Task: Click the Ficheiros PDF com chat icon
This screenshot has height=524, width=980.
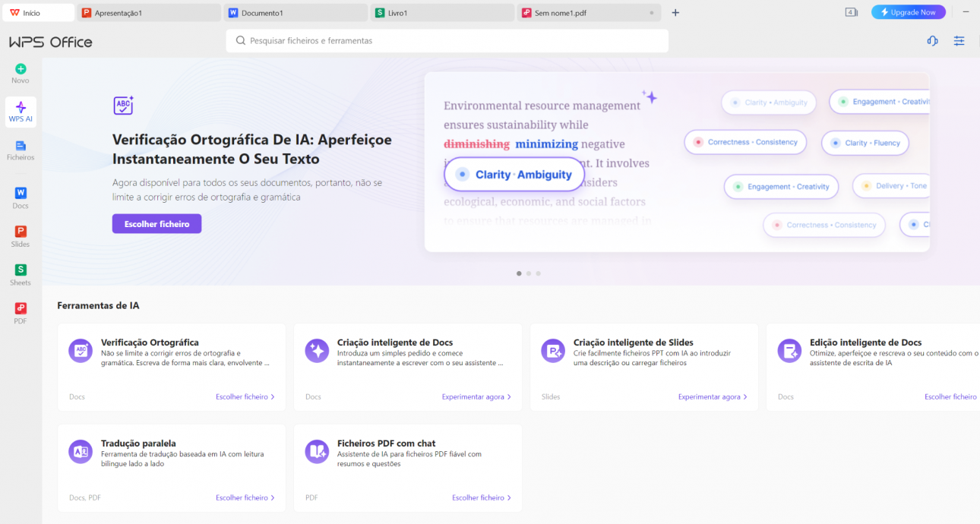Action: pyautogui.click(x=317, y=451)
